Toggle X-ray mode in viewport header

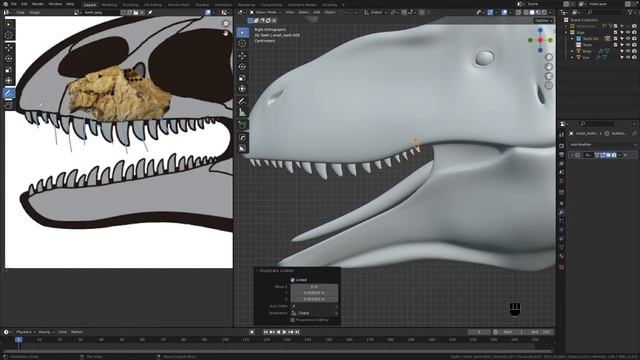[518, 12]
